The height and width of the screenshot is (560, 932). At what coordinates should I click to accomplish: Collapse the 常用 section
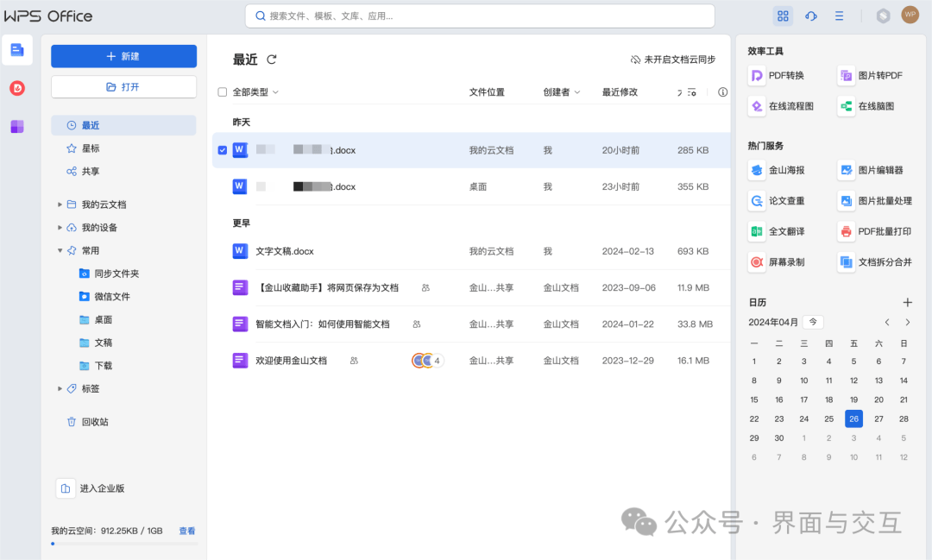(x=60, y=251)
